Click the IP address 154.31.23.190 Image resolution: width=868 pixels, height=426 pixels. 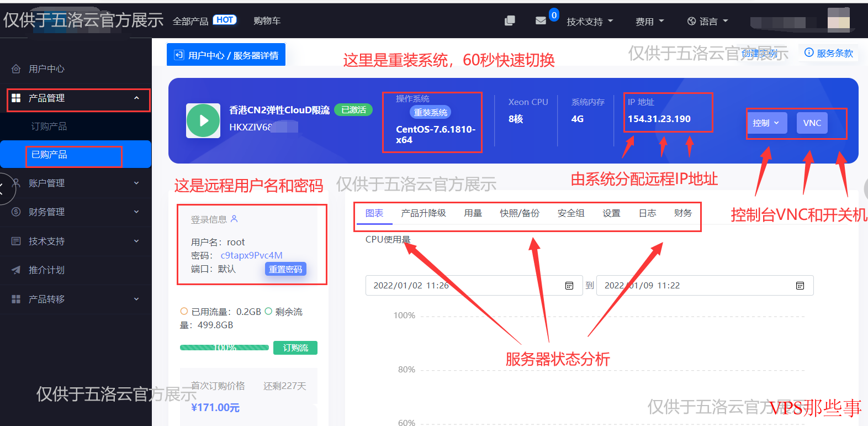[x=659, y=119]
